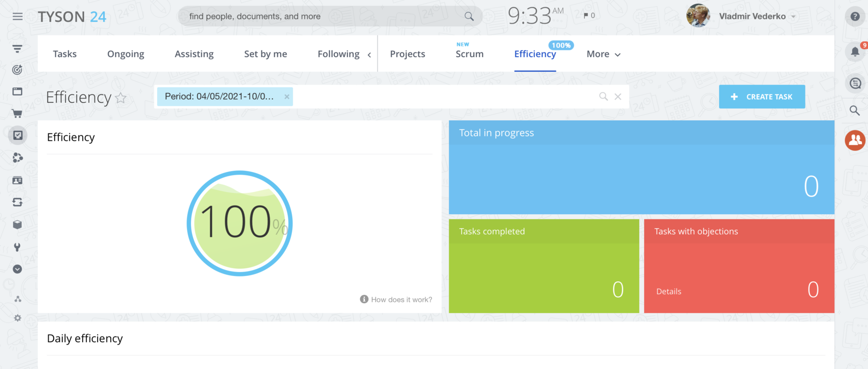Switch to the Projects tab
This screenshot has width=868, height=369.
coord(408,54)
